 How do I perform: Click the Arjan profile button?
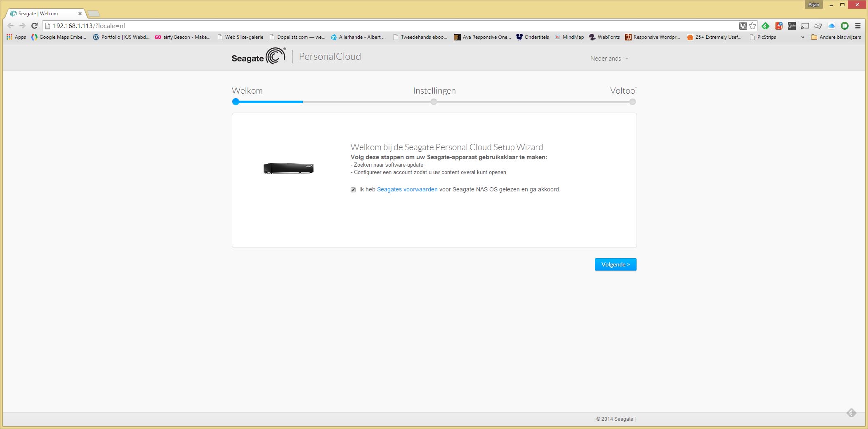coord(814,5)
